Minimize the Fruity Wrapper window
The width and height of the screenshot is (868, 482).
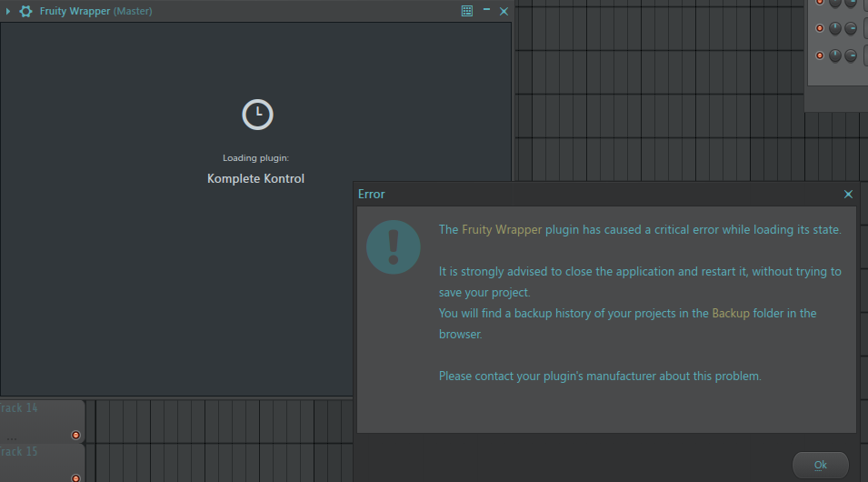point(486,9)
